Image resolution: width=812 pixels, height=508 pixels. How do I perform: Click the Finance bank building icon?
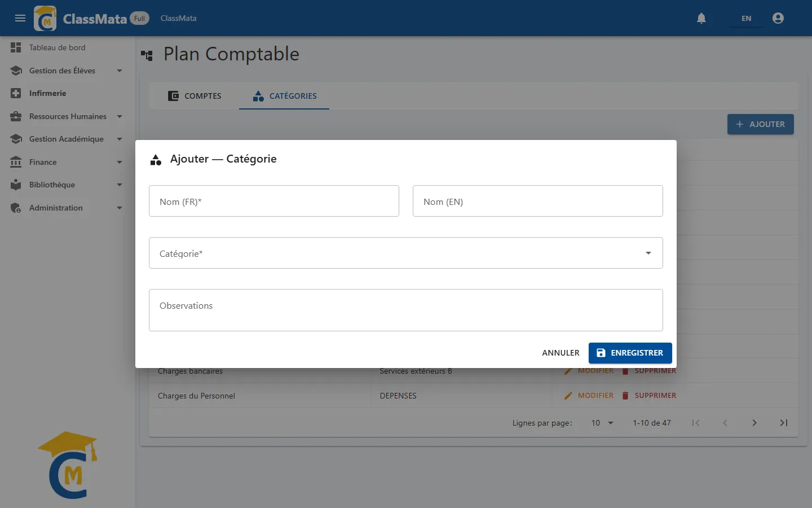16,162
